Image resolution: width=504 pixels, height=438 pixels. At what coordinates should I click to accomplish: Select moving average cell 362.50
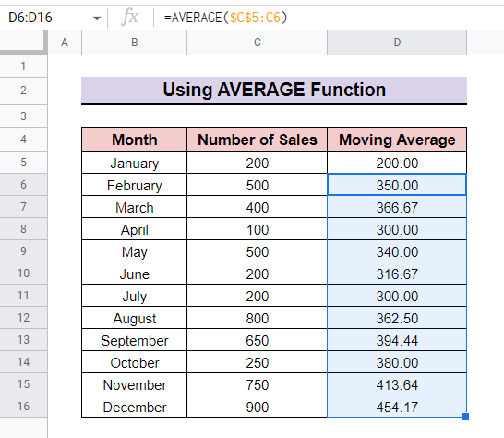[397, 318]
